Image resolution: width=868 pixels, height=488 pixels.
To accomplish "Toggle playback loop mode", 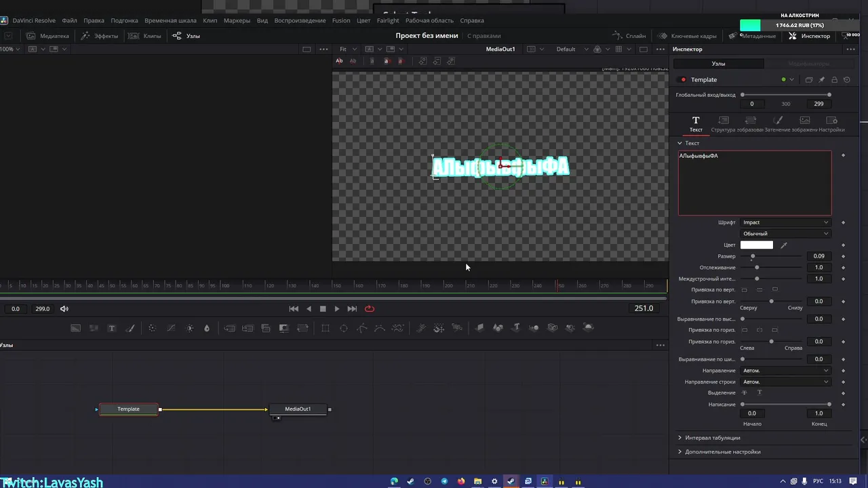I will point(370,308).
